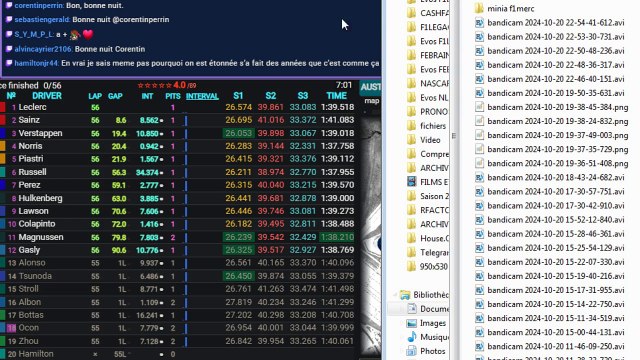Click the GAP column header

pyautogui.click(x=115, y=96)
